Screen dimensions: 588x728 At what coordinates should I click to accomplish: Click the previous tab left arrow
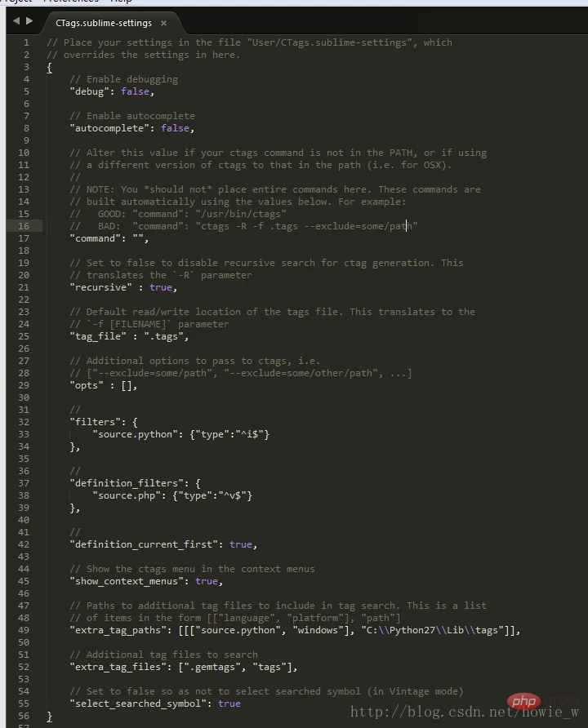[16, 21]
